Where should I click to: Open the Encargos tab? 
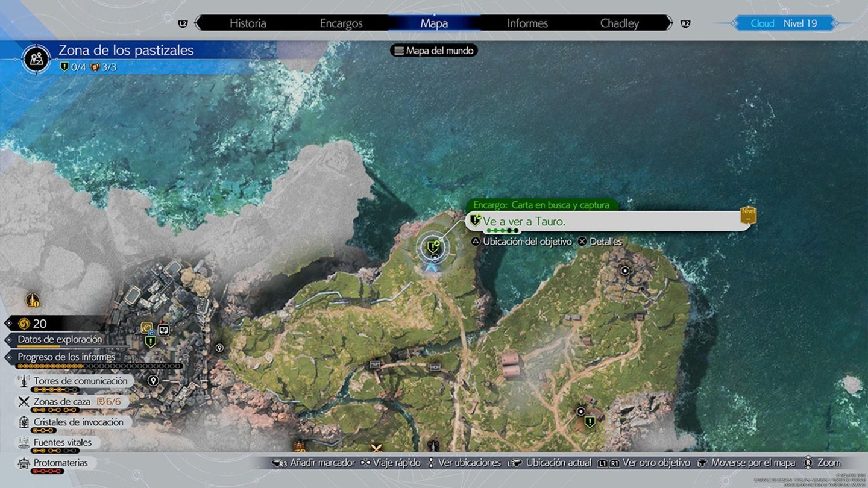tap(341, 23)
